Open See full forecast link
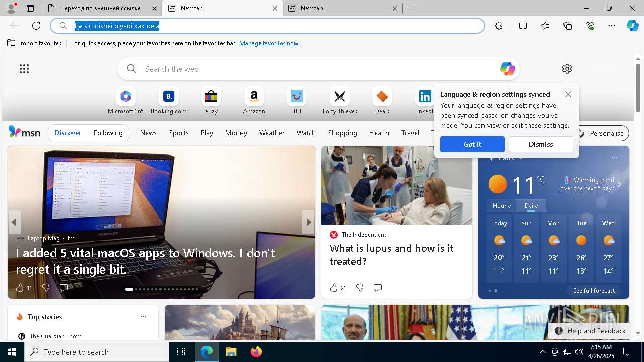This screenshot has height=362, width=644. click(594, 291)
